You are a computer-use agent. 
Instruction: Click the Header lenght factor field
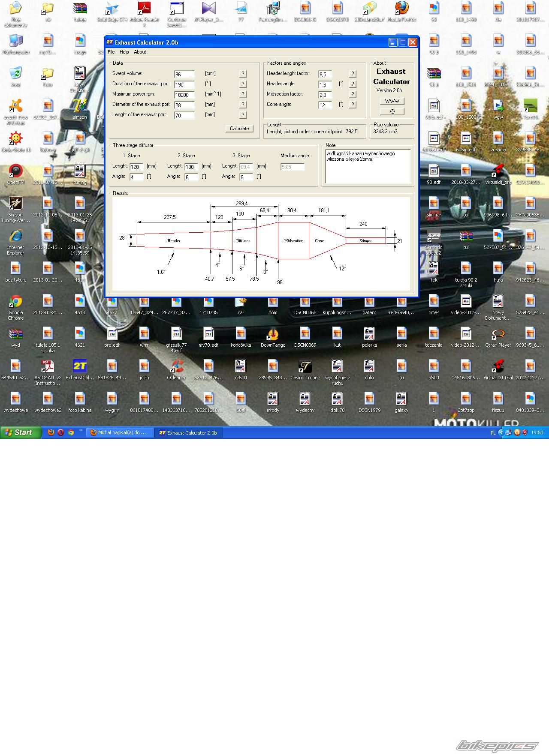[325, 74]
